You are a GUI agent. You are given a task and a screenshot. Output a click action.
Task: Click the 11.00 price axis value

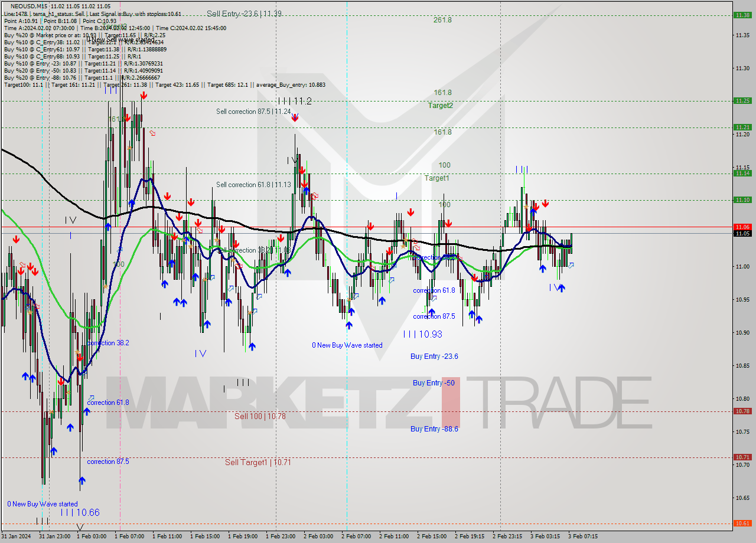pos(742,266)
